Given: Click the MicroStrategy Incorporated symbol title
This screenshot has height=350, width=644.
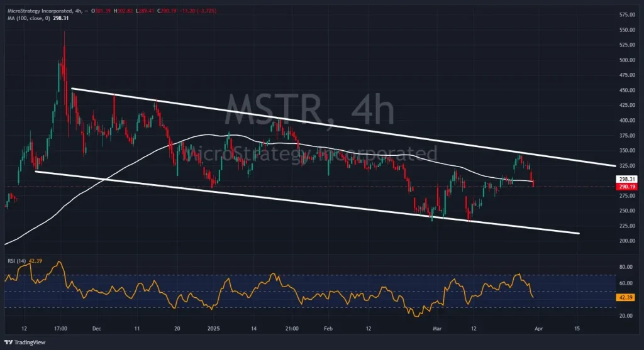Looking at the screenshot, I should click(40, 11).
